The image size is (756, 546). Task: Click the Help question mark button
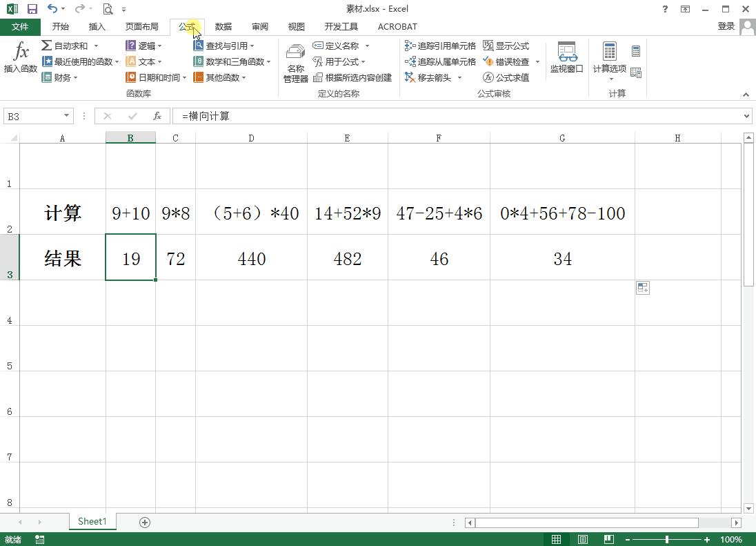coord(666,9)
